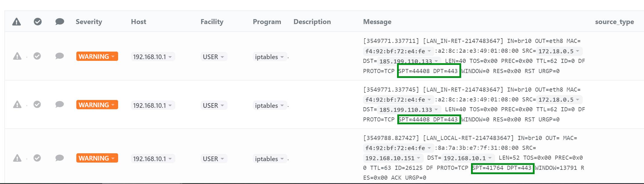
Task: Open iptables program dropdown in first row
Action: (x=270, y=57)
